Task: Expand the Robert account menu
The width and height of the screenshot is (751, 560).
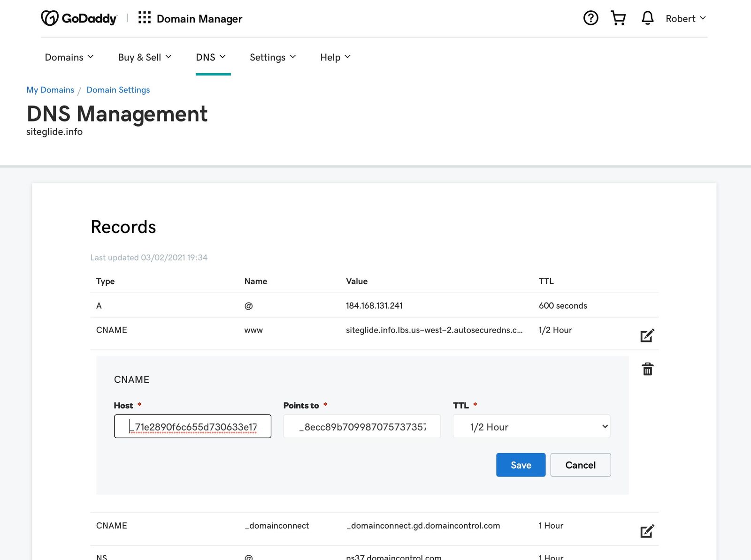Action: tap(685, 19)
